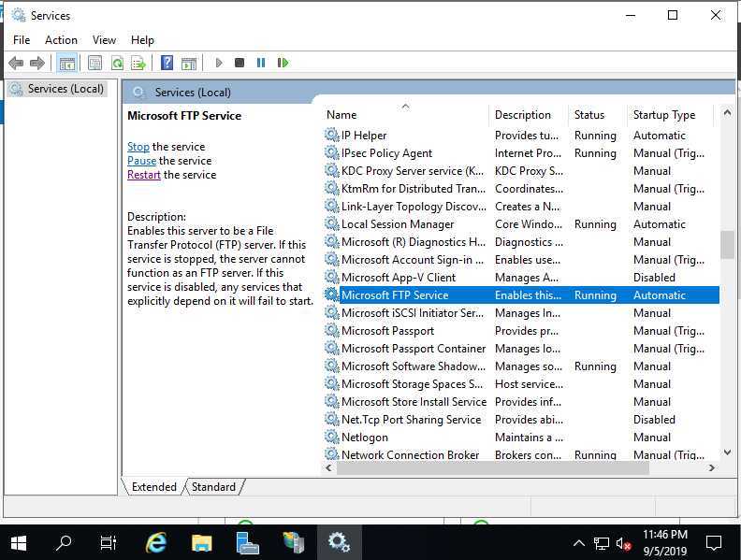
Task: Show hidden system tray icons chevron
Action: point(579,543)
